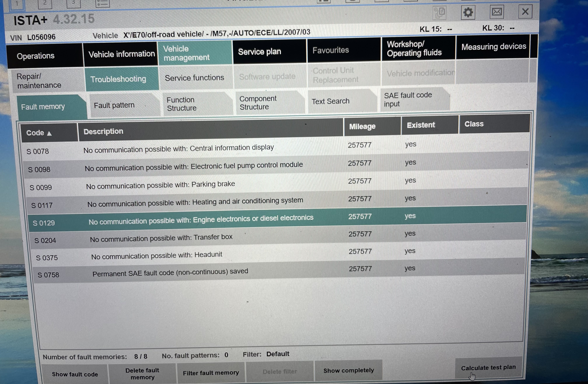Click Show fault code button
Screen dimensions: 588x384
click(75, 374)
